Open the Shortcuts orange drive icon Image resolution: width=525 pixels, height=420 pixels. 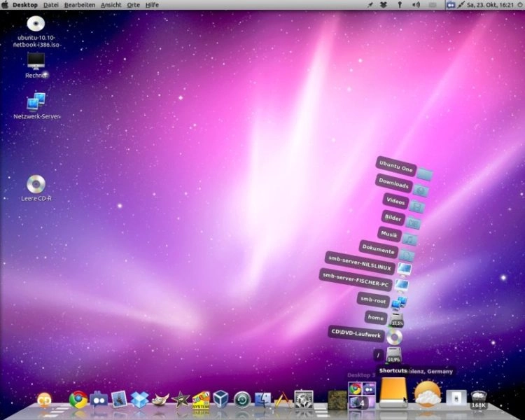click(393, 393)
